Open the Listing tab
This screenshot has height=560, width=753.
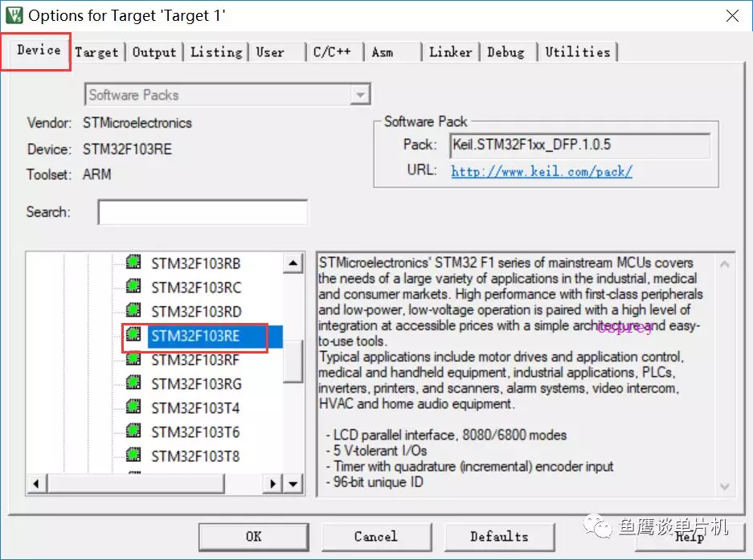point(216,52)
